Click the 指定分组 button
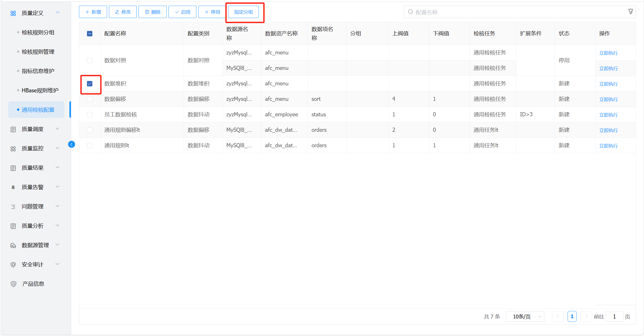 point(243,12)
